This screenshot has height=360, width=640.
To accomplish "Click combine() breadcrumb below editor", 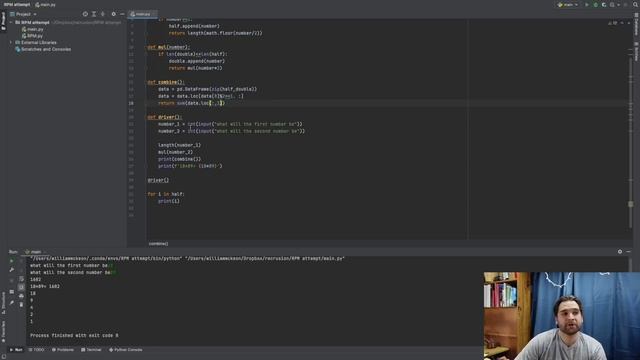I will (x=158, y=244).
